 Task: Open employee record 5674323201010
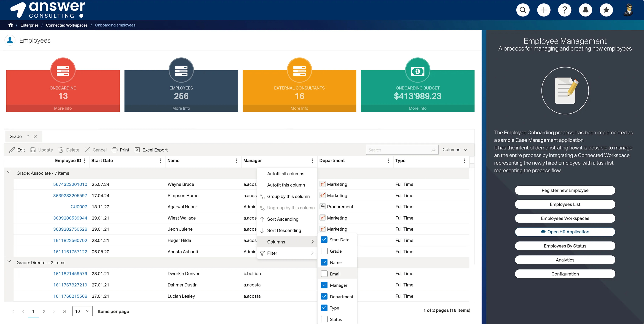(x=70, y=184)
